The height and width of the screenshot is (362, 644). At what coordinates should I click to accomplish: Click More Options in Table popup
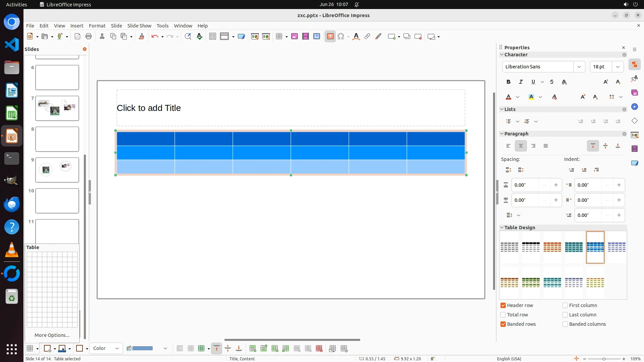[x=52, y=335]
